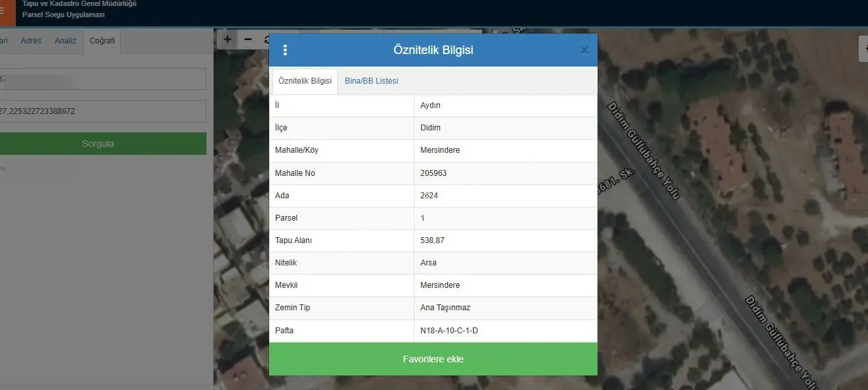Focus the blurred coordinate field above 27,225322723388672
The width and height of the screenshot is (868, 390).
pos(102,79)
